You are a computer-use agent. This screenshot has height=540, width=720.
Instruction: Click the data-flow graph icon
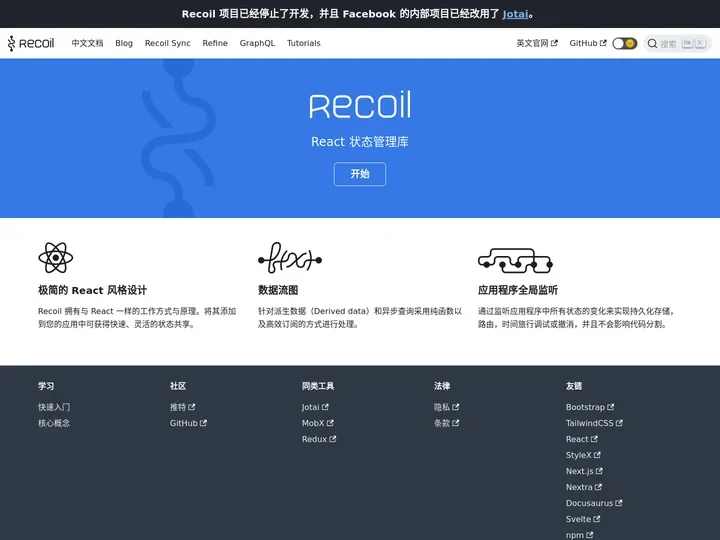[290, 258]
